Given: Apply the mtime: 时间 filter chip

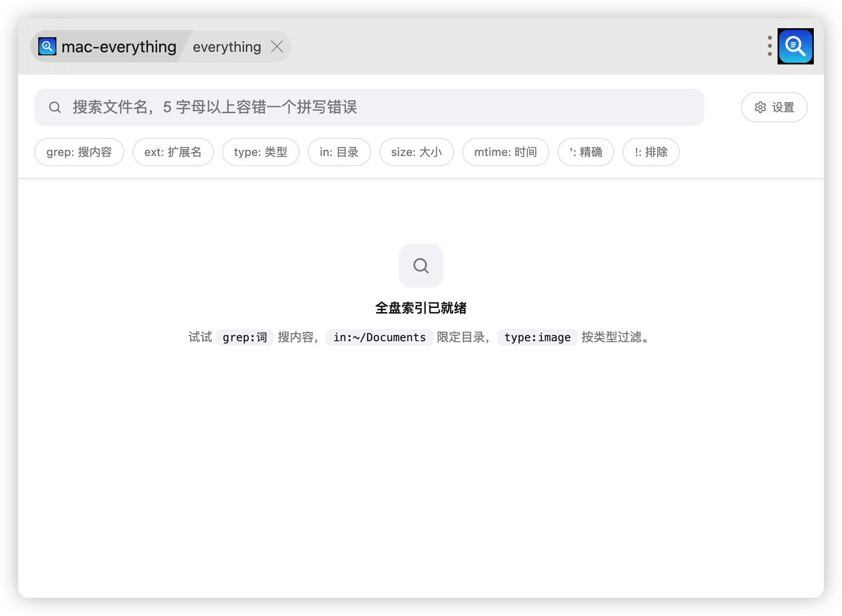Looking at the screenshot, I should (506, 152).
